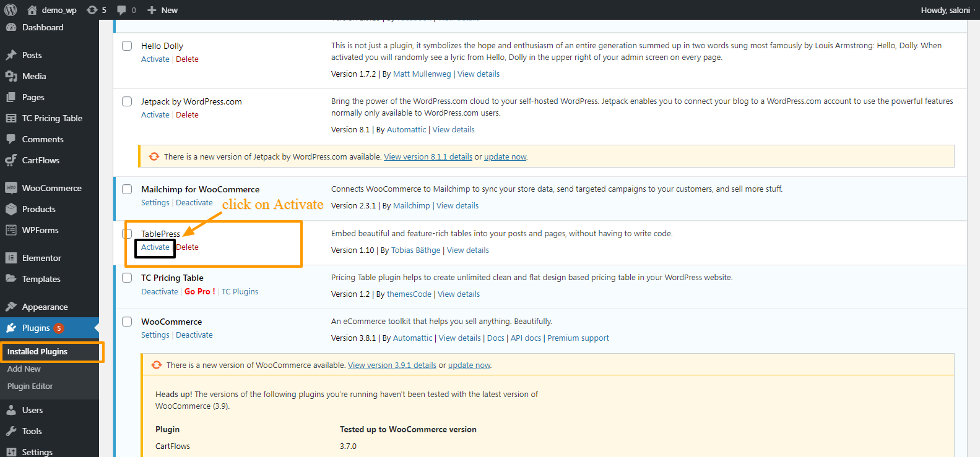
Task: Click the WPForms icon in sidebar
Action: 11,230
